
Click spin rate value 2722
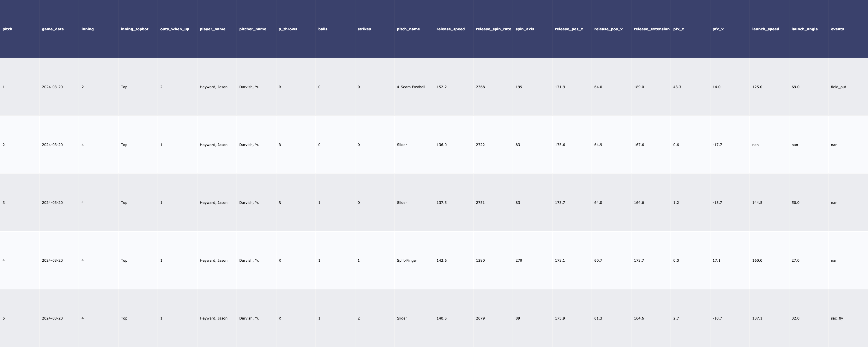[x=480, y=145]
